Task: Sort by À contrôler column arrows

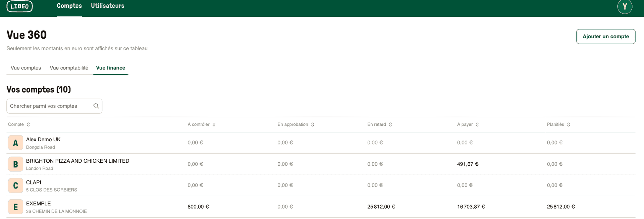Action: click(214, 124)
